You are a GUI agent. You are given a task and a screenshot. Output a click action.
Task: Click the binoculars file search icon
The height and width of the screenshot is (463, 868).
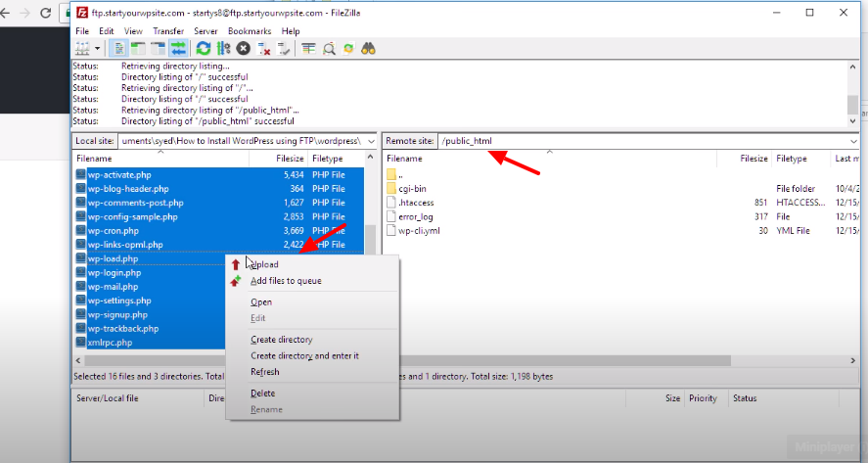tap(368, 49)
